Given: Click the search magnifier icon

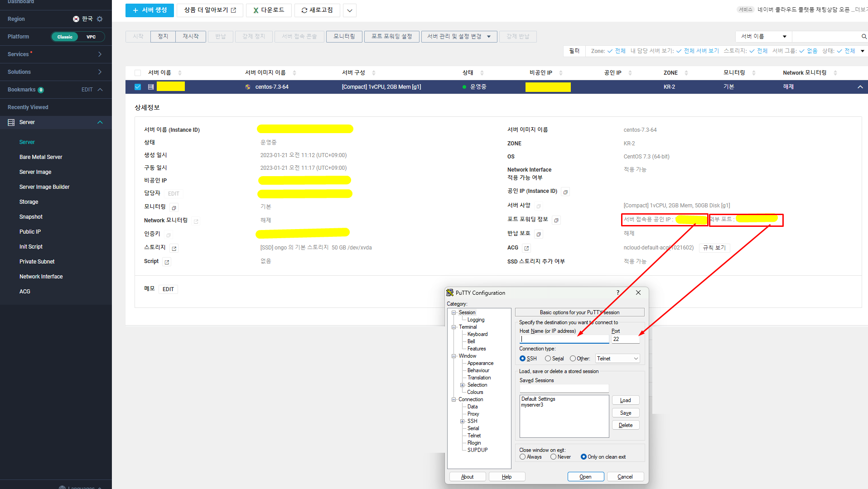Looking at the screenshot, I should [x=864, y=37].
